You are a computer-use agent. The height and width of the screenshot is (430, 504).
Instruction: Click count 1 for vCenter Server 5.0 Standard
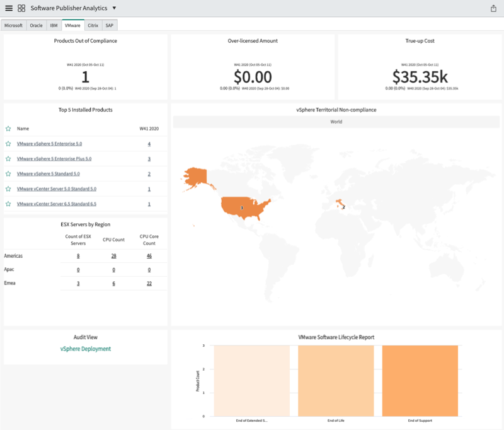[149, 189]
